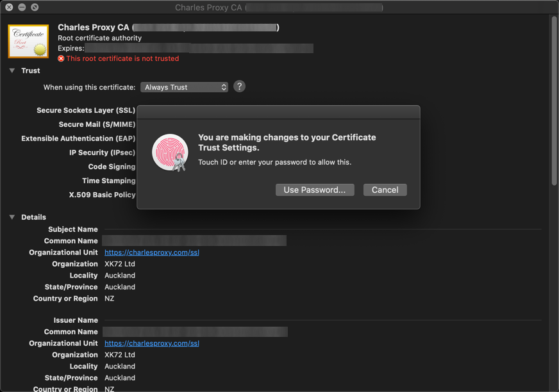The height and width of the screenshot is (392, 559).
Task: Click the Details section heading
Action: pos(33,217)
